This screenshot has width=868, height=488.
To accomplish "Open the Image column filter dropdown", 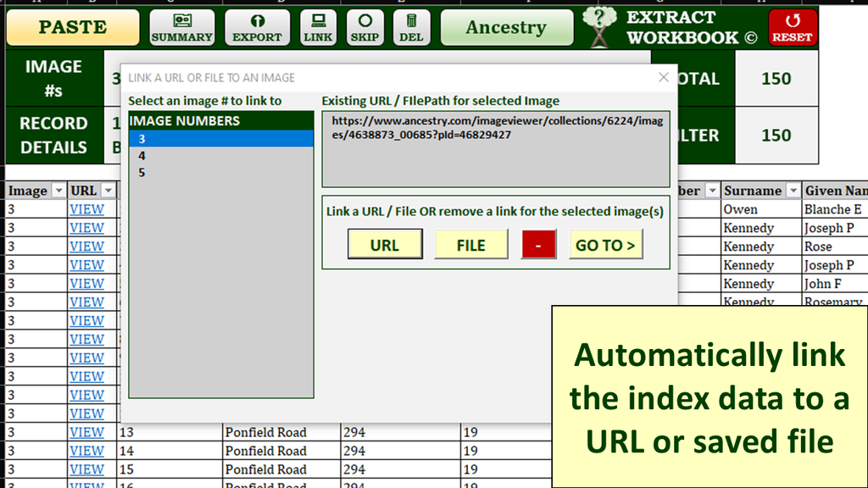I will pyautogui.click(x=58, y=191).
